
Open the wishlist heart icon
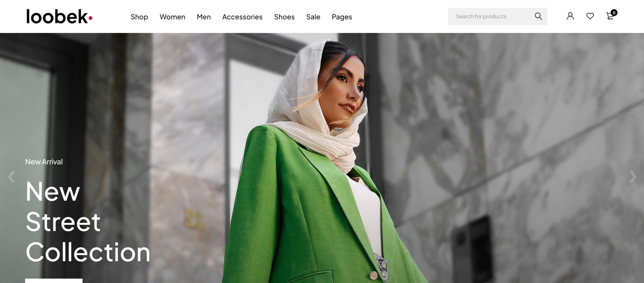point(590,16)
